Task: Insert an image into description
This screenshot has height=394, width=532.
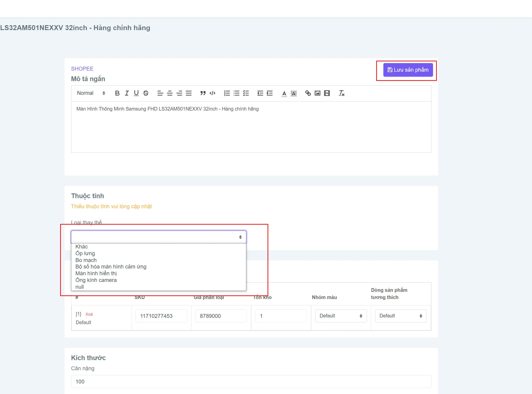Action: click(x=317, y=93)
